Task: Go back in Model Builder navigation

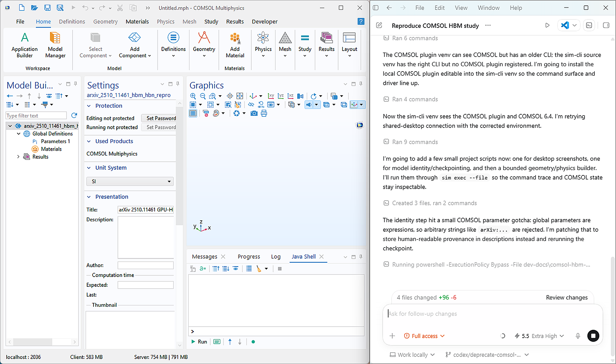Action: pos(10,96)
